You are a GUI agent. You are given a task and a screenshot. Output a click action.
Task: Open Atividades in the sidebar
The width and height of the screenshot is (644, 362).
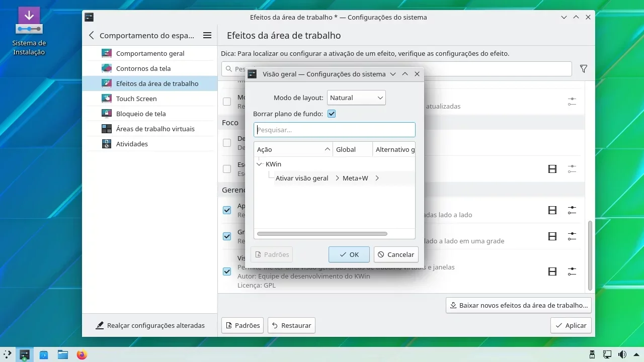click(150, 144)
